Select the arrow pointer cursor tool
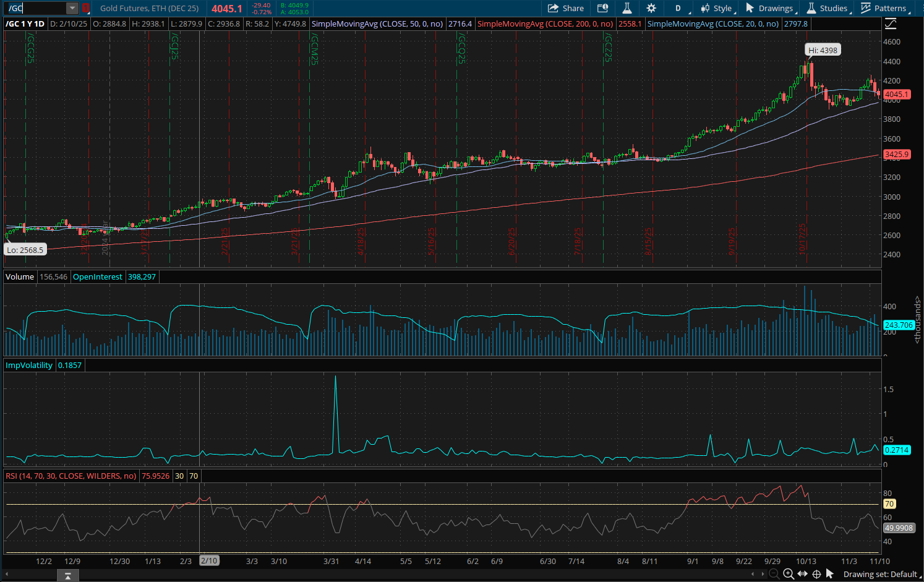 click(829, 574)
